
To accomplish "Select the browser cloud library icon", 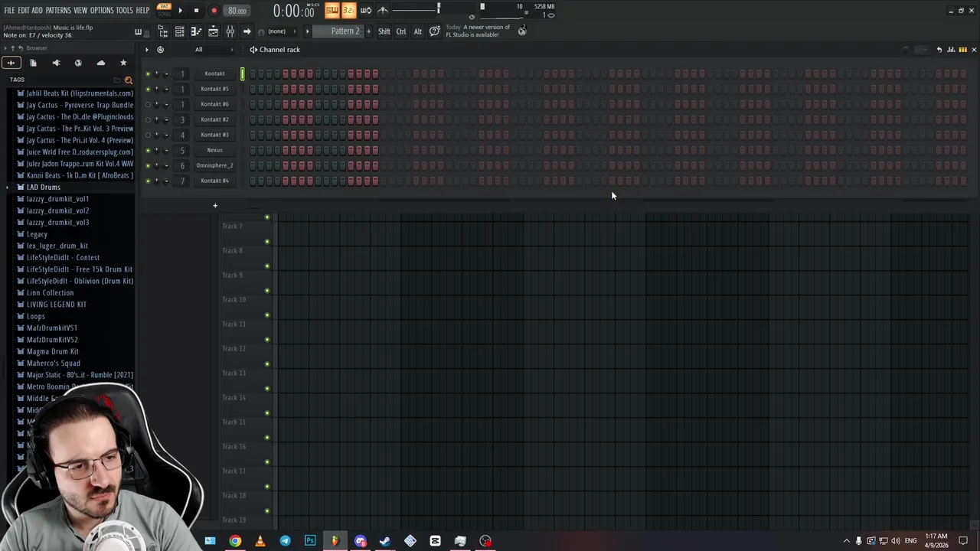I will 101,63.
